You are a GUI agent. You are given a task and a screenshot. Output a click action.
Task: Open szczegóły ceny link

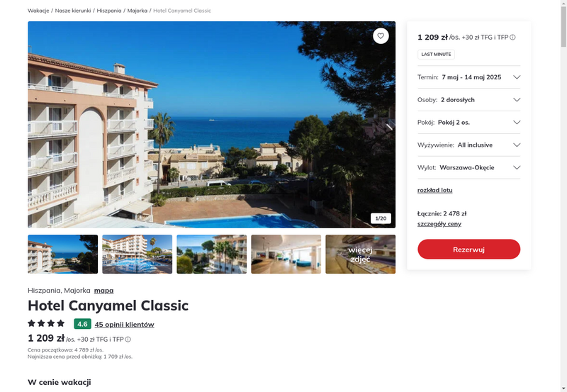(x=439, y=224)
